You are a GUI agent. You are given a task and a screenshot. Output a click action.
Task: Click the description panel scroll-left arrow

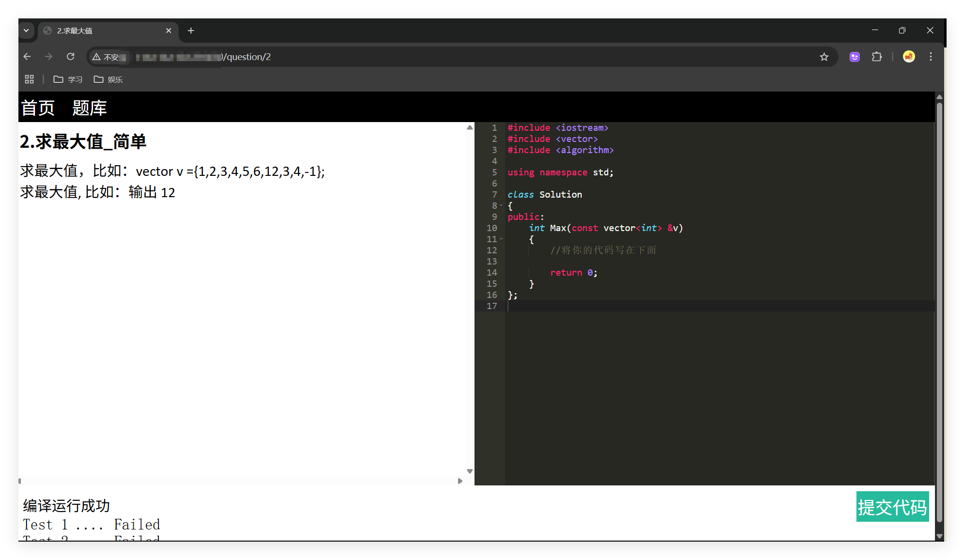coord(19,481)
